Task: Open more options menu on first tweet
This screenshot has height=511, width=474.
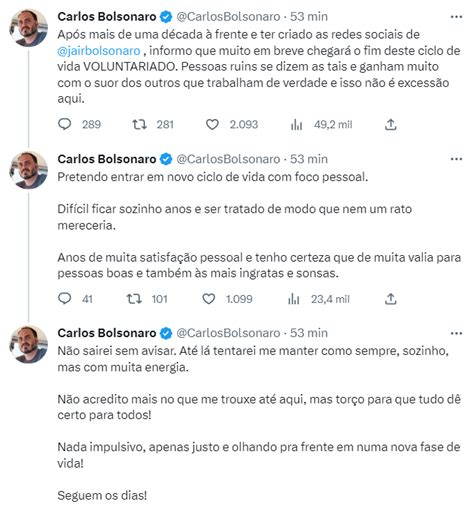Action: click(x=456, y=17)
